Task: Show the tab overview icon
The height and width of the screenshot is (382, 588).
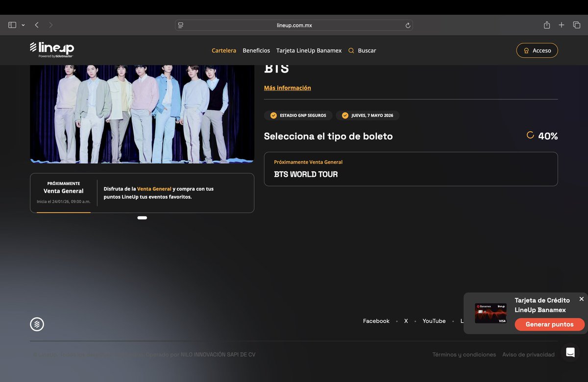Action: [577, 25]
